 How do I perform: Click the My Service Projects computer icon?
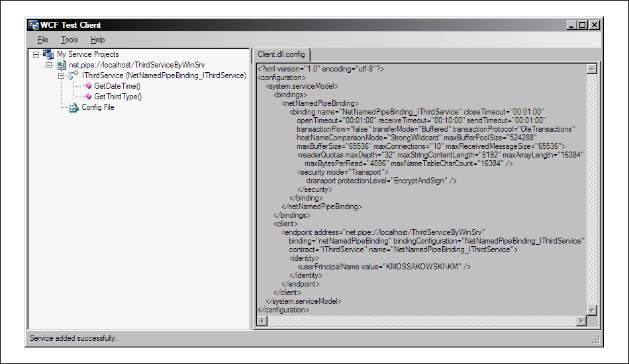[48, 54]
